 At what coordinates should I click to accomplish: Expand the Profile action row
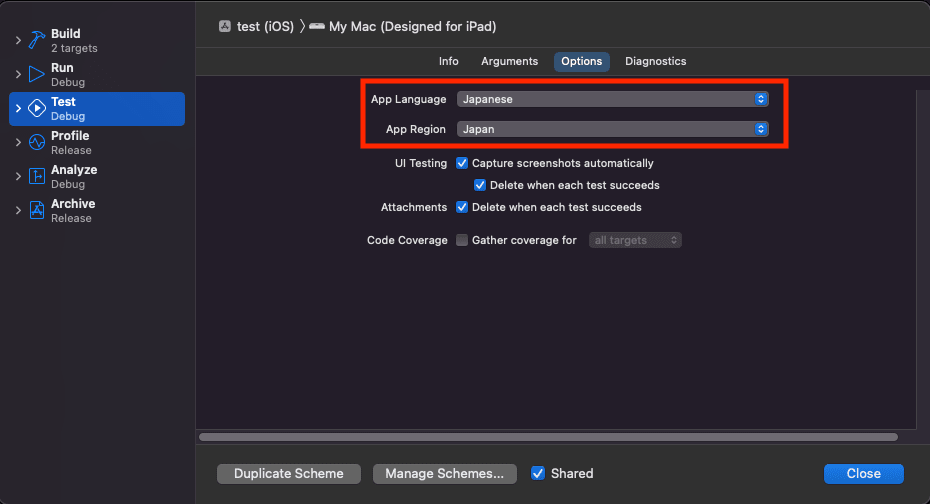click(18, 142)
